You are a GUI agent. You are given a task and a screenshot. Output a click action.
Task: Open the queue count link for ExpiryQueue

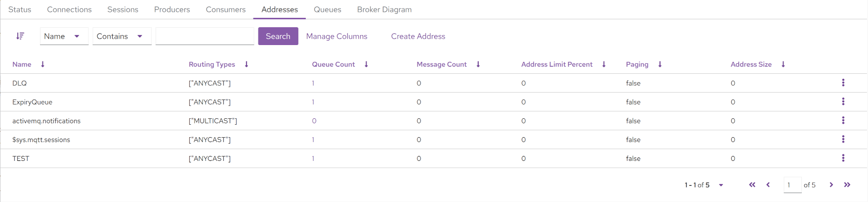click(313, 102)
